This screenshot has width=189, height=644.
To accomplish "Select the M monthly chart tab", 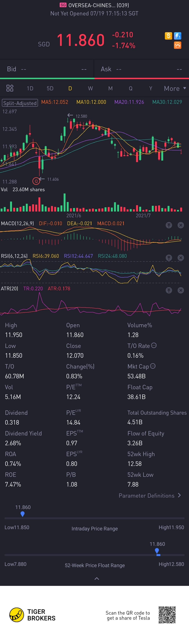I will [110, 88].
